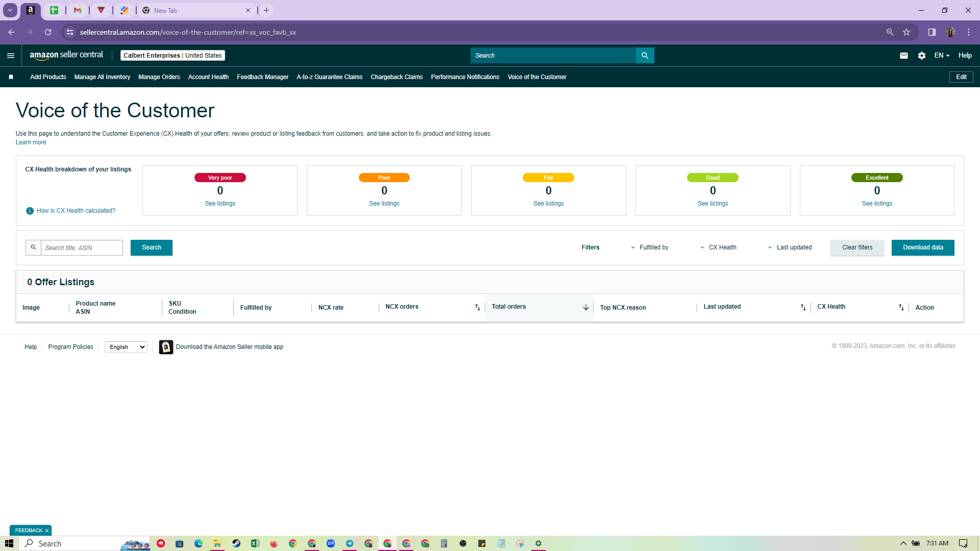This screenshot has height=551, width=980.
Task: Open Feedback Manager
Action: click(x=263, y=77)
